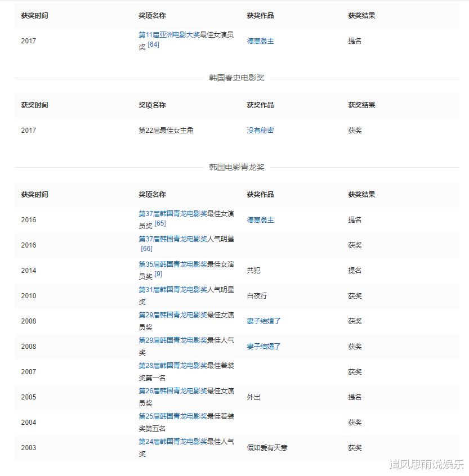
Task: Open 第37届韩国青龙电影奖 link for 最佳女演员奖
Action: coord(173,214)
